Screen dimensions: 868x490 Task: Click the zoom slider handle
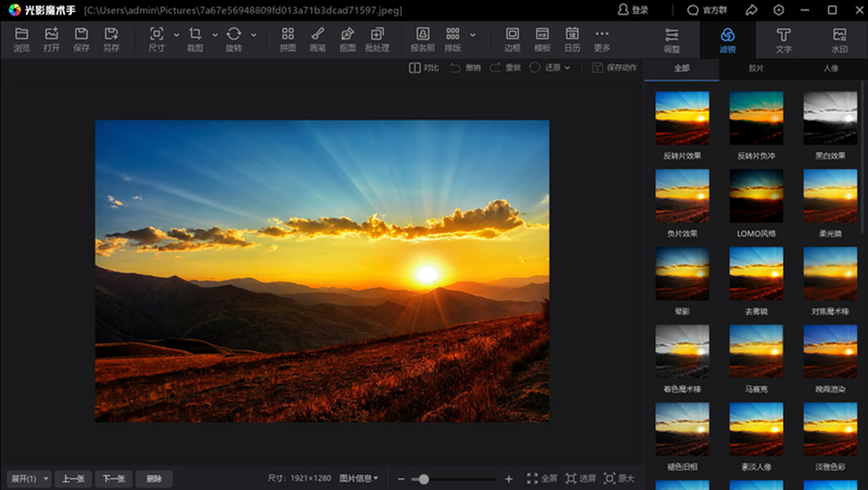pos(424,478)
